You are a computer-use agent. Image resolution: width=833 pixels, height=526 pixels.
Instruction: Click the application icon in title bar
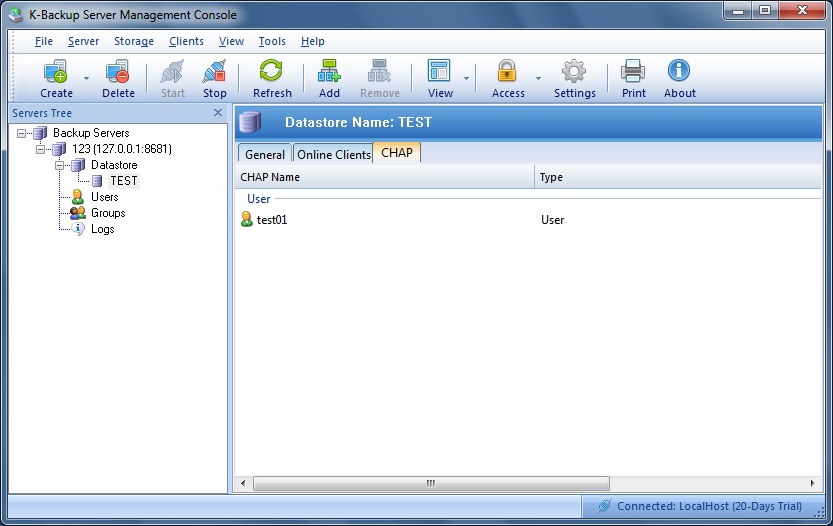(x=16, y=15)
